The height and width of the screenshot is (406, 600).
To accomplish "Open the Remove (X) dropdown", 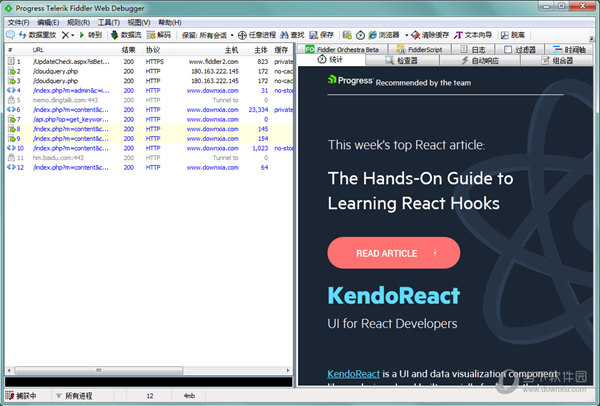I will coord(68,35).
